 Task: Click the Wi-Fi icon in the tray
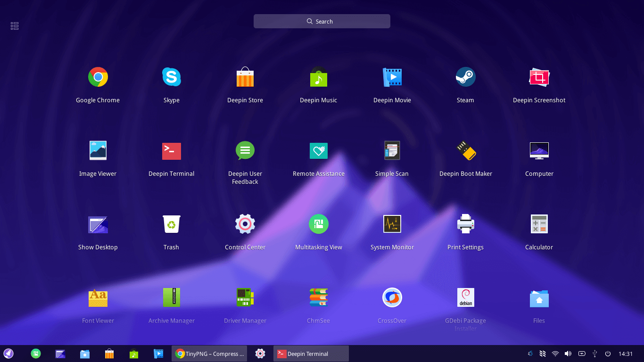[x=555, y=354]
